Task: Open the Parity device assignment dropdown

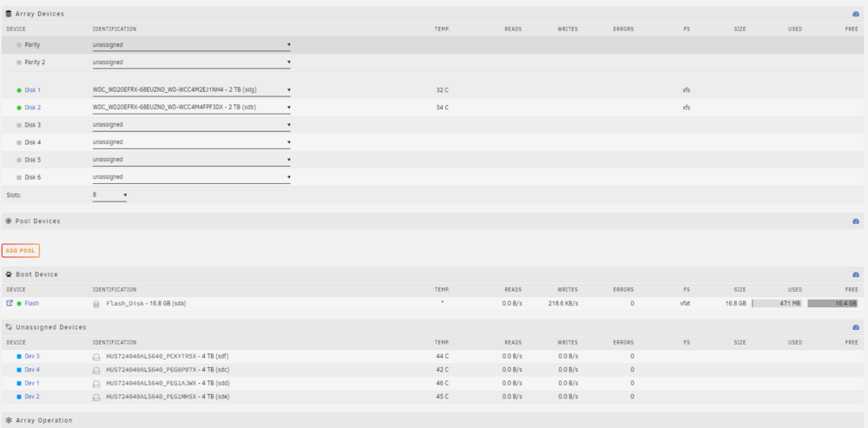Action: [192, 45]
